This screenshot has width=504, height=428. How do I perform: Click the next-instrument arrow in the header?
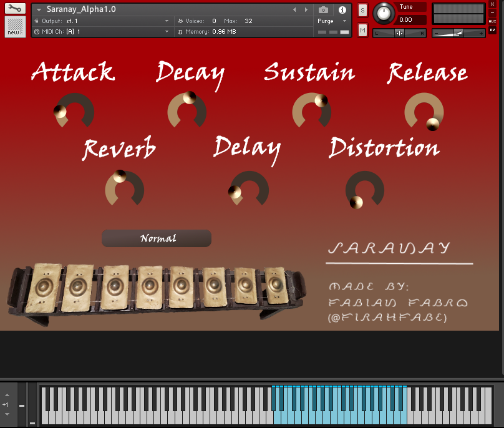(305, 9)
